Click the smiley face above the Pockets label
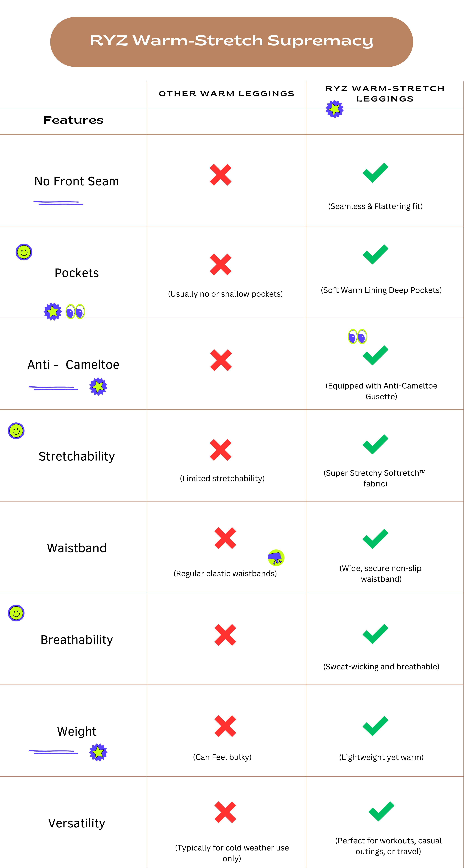Viewport: 464px width, 868px height. 24,252
